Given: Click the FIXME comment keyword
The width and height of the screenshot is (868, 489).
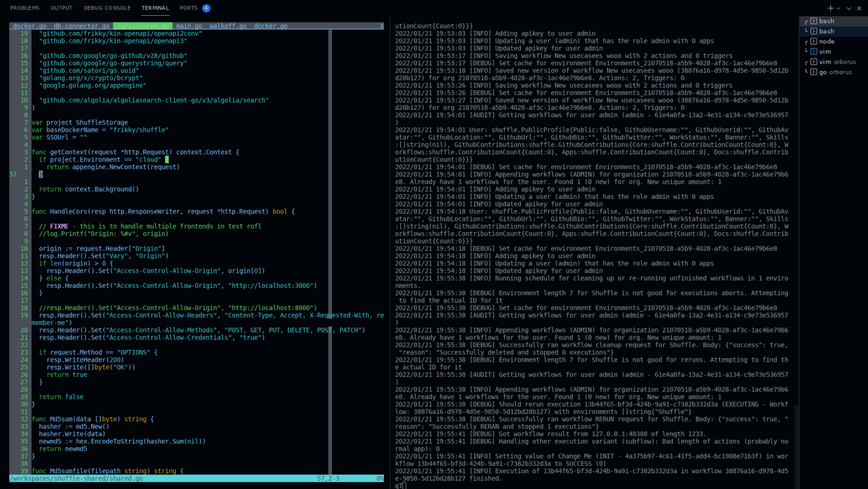Looking at the screenshot, I should pyautogui.click(x=59, y=226).
